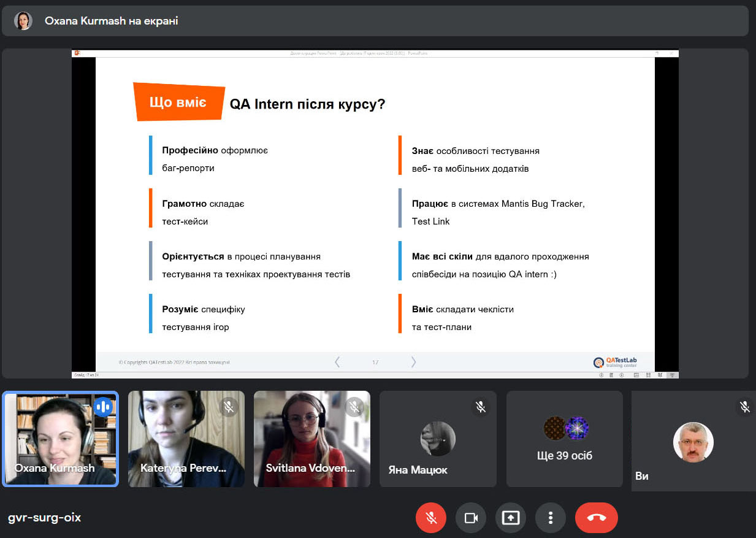Screen dimensions: 756x538
Task: Open the 'Ще 39 осіб' participants tile
Action: [x=565, y=439]
